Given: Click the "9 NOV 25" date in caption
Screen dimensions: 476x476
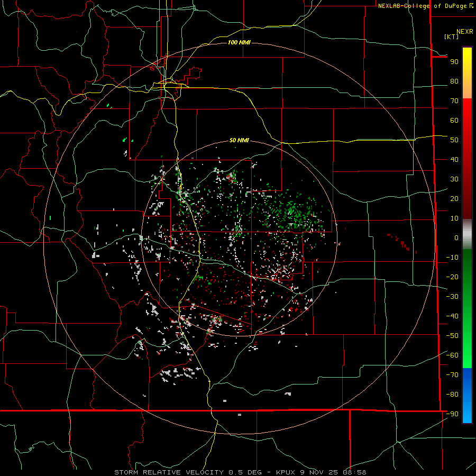Looking at the screenshot, I should point(318,472).
